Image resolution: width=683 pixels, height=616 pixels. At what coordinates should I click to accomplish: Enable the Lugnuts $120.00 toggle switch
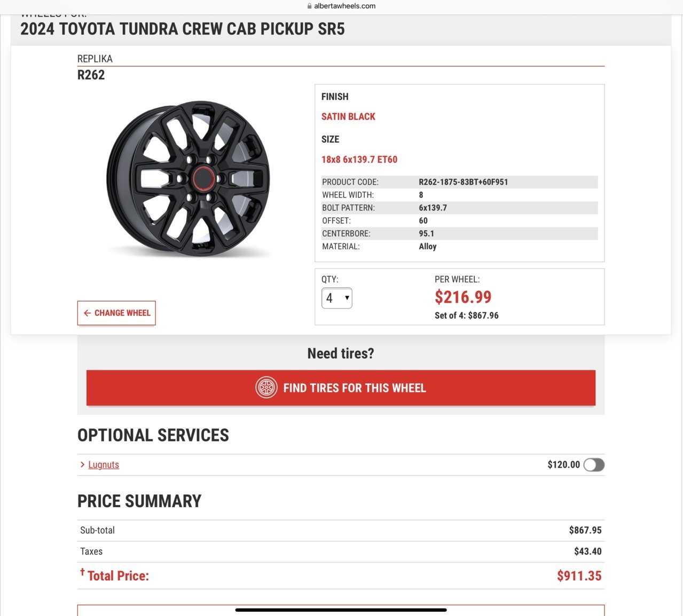tap(594, 465)
